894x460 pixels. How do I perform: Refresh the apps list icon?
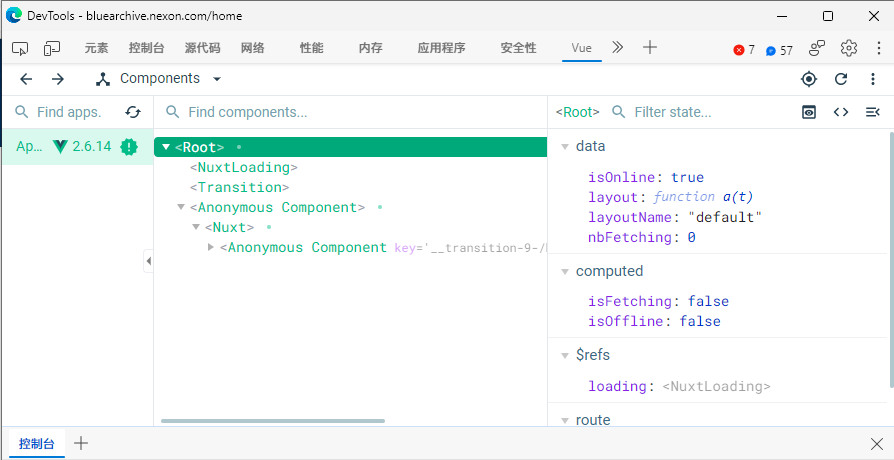click(x=133, y=112)
